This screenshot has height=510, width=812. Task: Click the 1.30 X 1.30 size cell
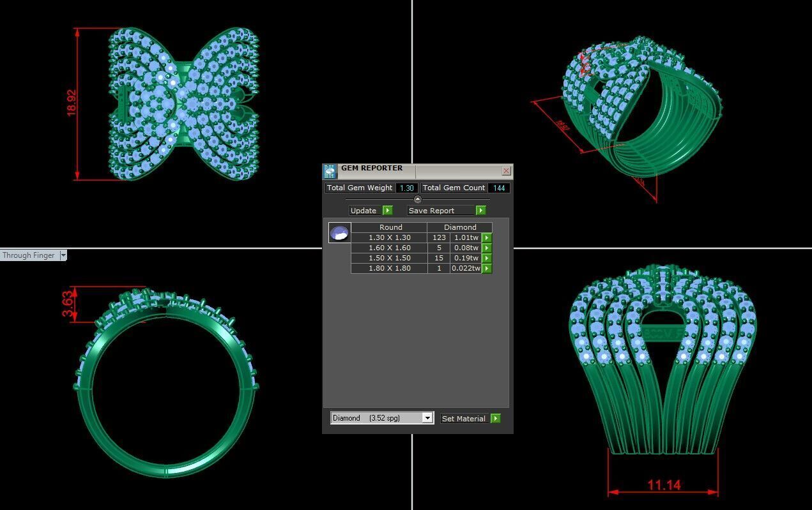click(390, 237)
